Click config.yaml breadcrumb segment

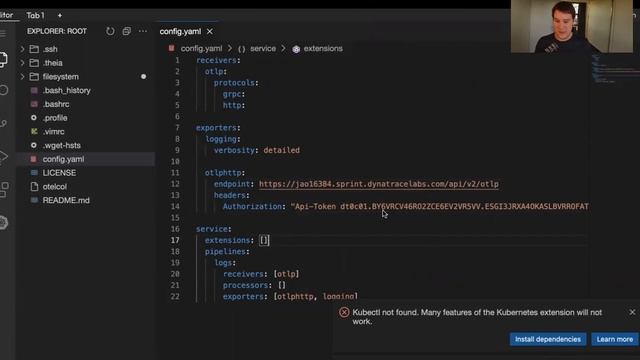tap(201, 49)
